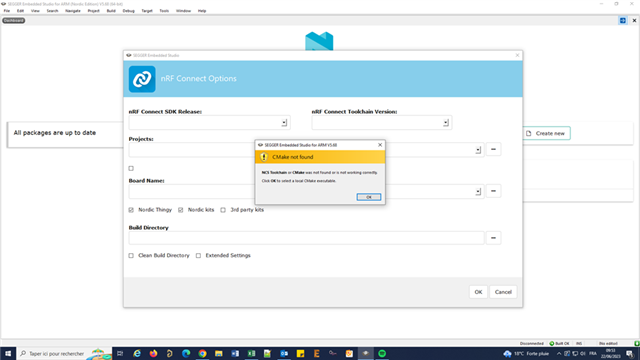Open Outlook from the taskbar
Screen dimensions: 640x360
point(284,353)
